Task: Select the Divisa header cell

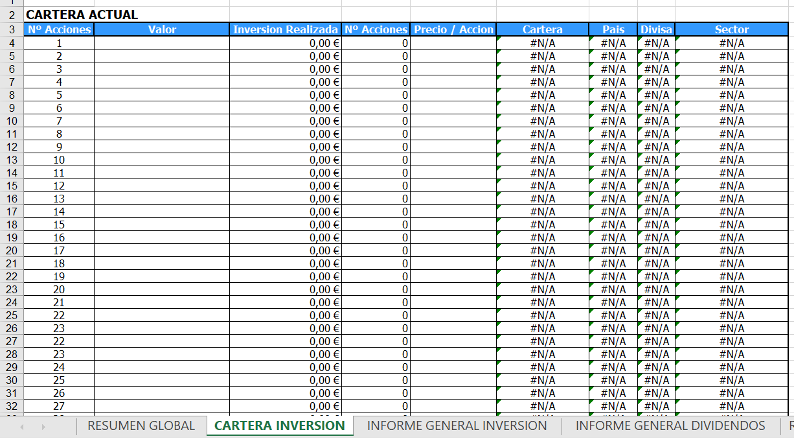Action: [x=656, y=30]
